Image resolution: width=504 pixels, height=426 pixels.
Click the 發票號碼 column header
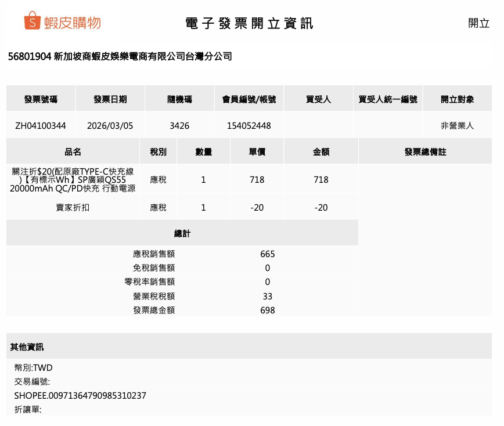tap(41, 99)
